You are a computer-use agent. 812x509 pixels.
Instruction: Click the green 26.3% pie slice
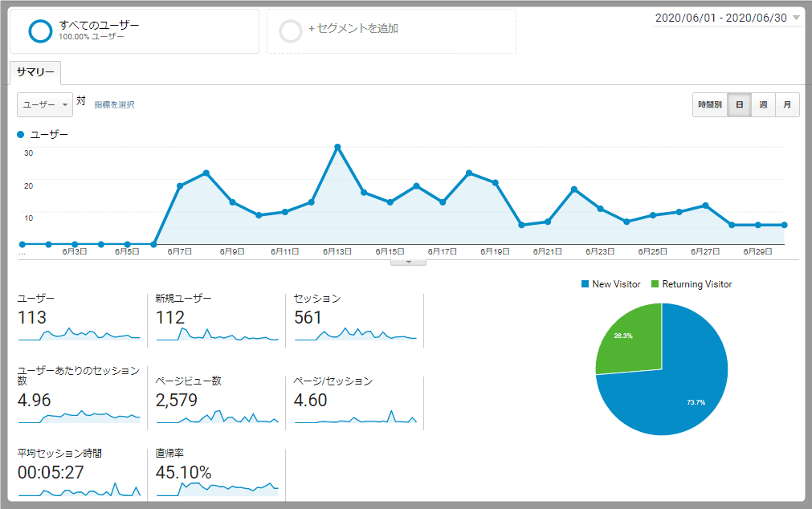pos(633,343)
